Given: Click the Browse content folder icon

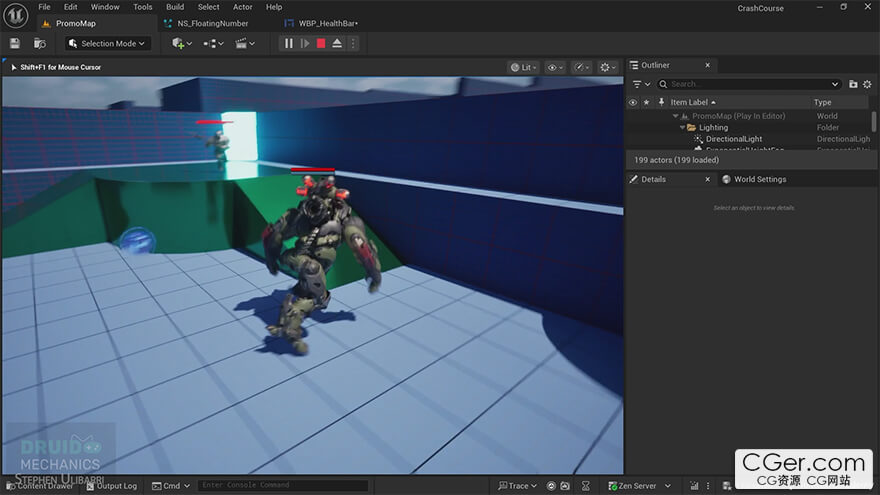Looking at the screenshot, I should click(40, 43).
